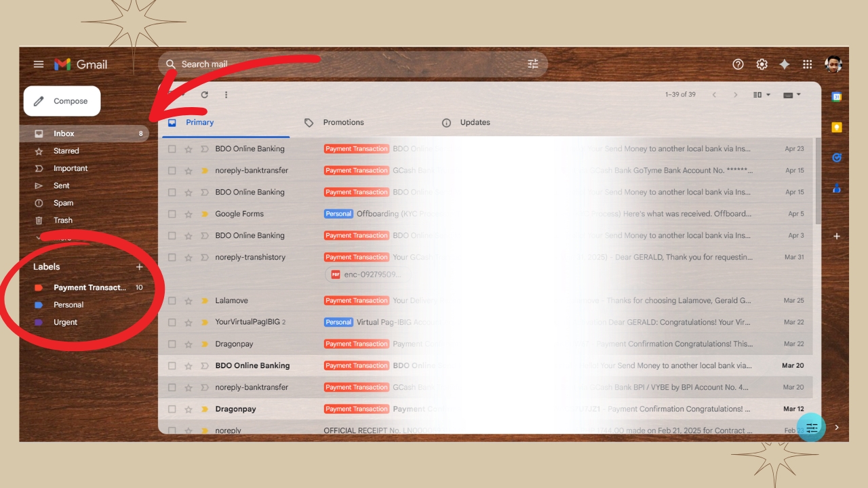Select the noreply-transhistory email checkbox

(x=172, y=257)
